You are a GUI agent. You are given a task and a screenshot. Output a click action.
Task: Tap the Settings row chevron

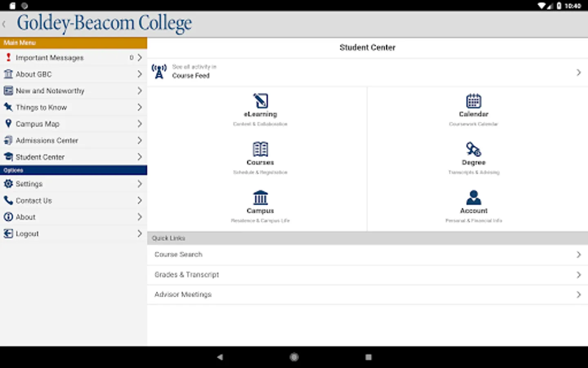pyautogui.click(x=140, y=184)
